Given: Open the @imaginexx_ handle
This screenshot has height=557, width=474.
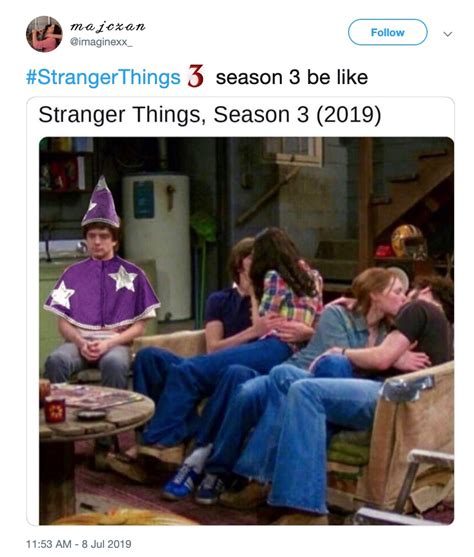Looking at the screenshot, I should click(x=101, y=42).
